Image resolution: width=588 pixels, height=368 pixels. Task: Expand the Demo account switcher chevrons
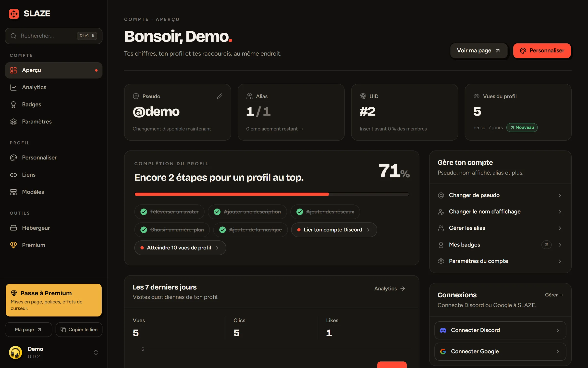[96, 353]
